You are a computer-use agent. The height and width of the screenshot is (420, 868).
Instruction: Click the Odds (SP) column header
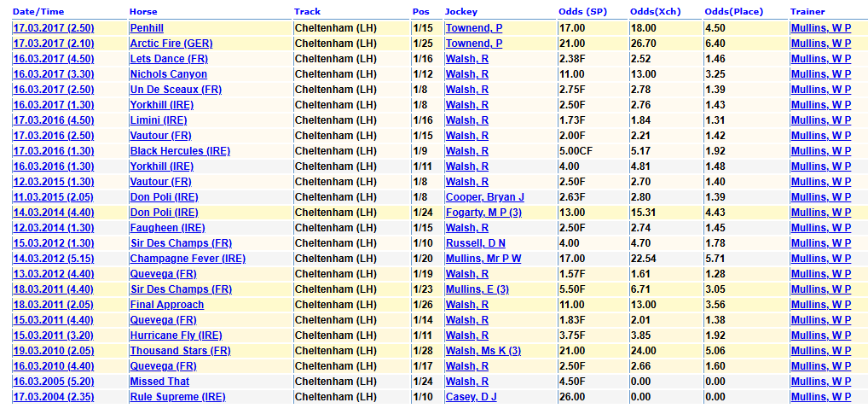tap(582, 12)
